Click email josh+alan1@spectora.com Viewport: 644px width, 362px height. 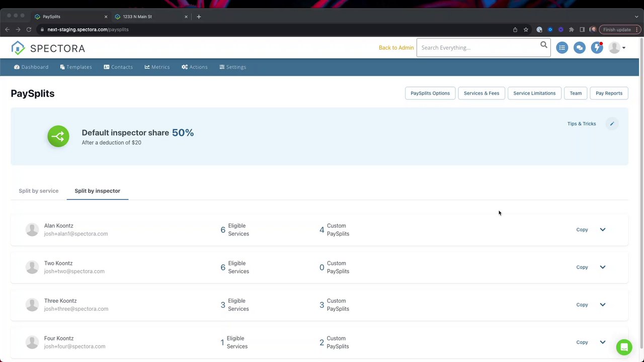tap(76, 234)
